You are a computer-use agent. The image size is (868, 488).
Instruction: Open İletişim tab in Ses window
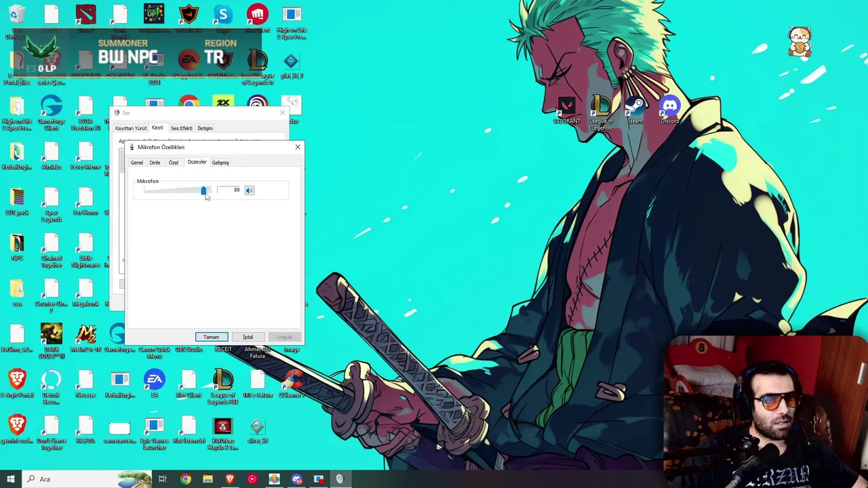[x=205, y=128]
